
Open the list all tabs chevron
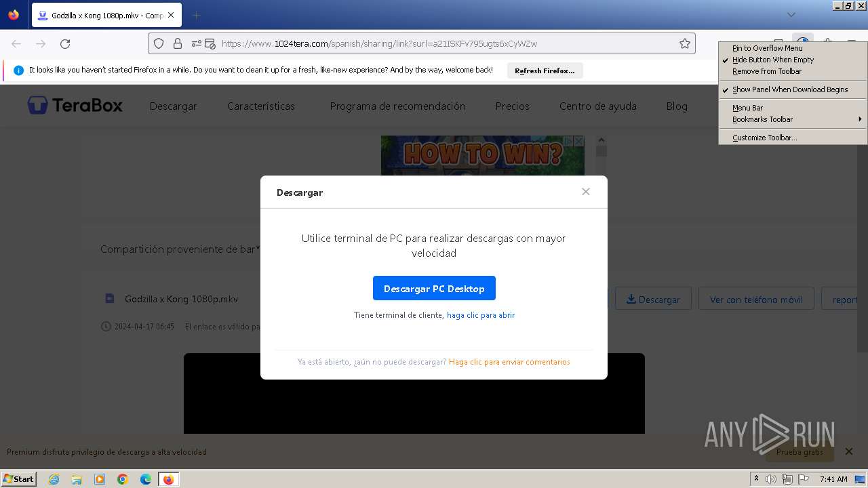[x=791, y=15]
